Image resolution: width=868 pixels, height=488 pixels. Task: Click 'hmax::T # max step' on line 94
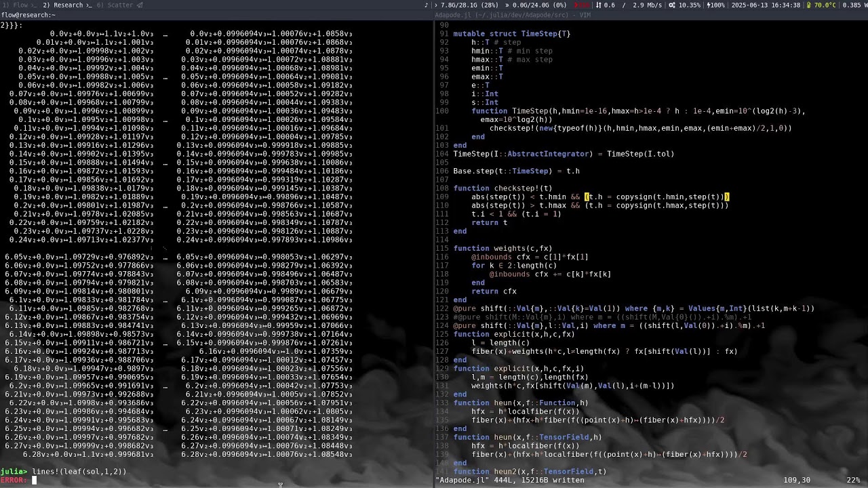[x=512, y=60]
